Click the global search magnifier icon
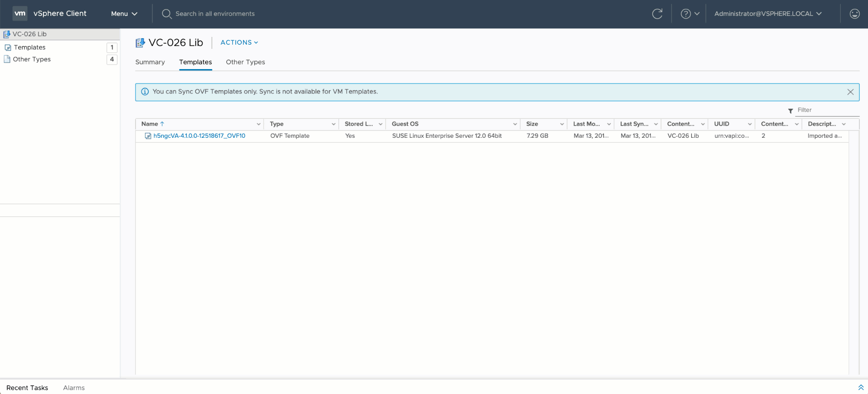Image resolution: width=868 pixels, height=394 pixels. (x=167, y=14)
